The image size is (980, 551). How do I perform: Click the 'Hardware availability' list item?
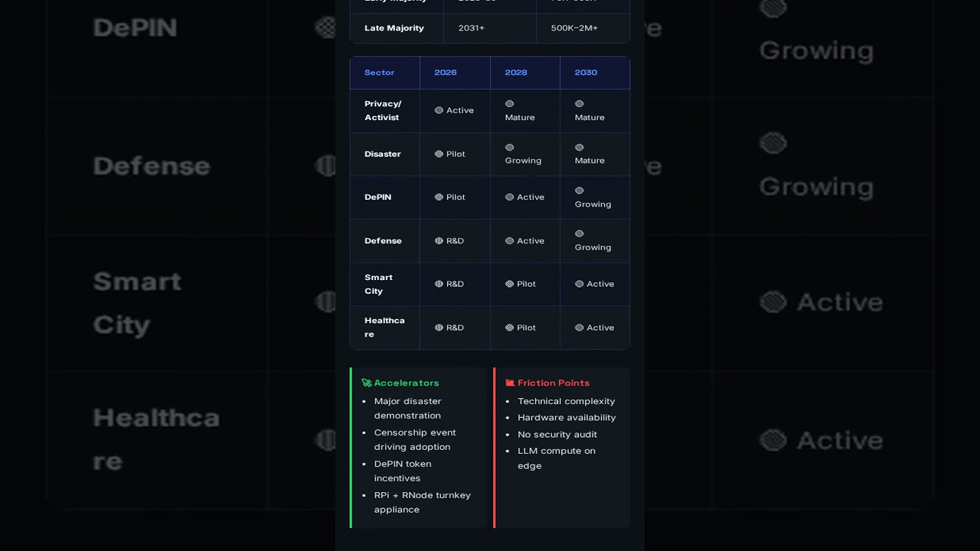[566, 418]
